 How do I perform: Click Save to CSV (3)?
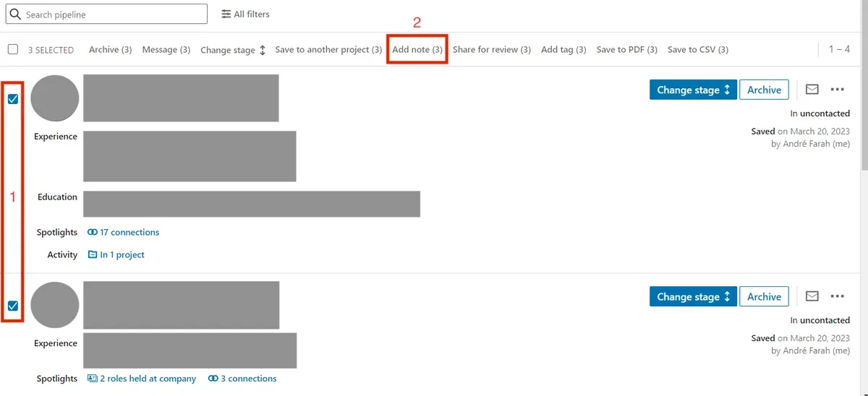pos(698,49)
